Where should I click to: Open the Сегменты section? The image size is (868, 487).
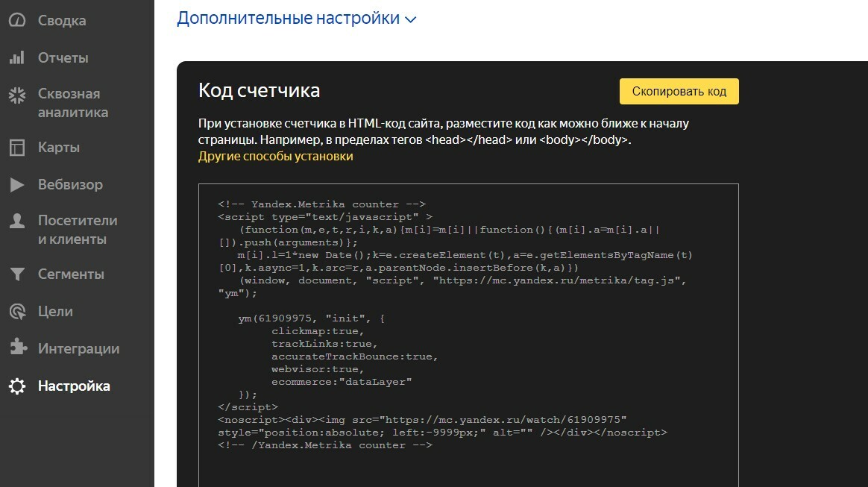71,274
